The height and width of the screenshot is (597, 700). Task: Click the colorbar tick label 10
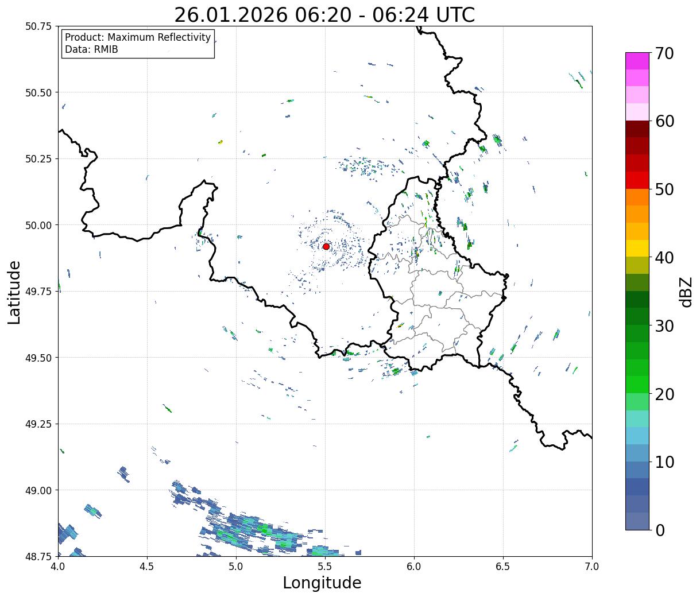click(x=664, y=462)
